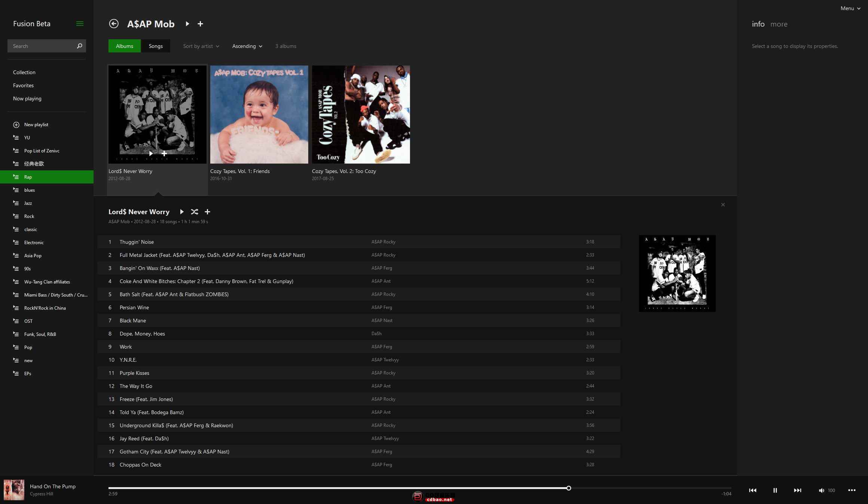Open the YU playlist
This screenshot has height=504, width=868.
click(x=47, y=137)
